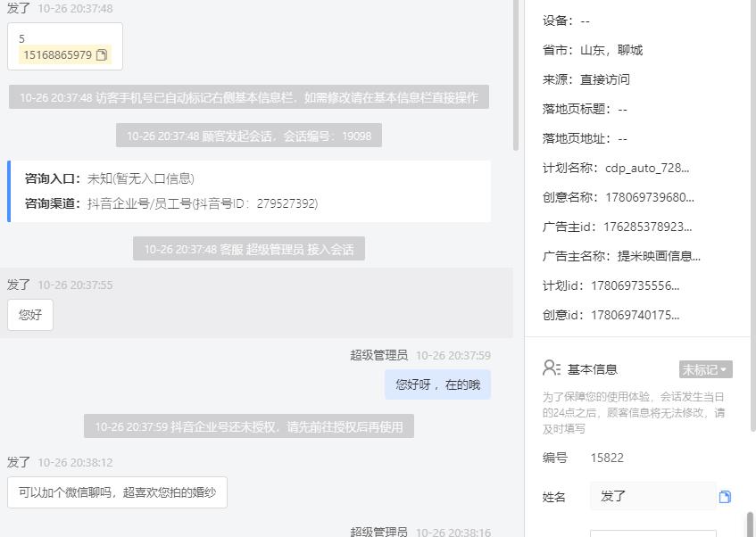Viewport: 756px width, 537px height.
Task: Click the 咨询渠道 抖音企业号 info line
Action: [x=171, y=203]
